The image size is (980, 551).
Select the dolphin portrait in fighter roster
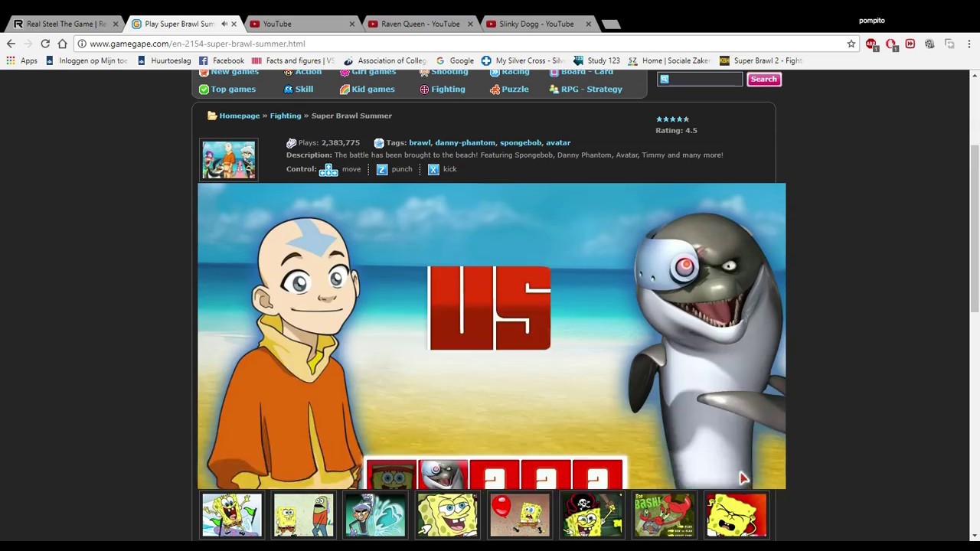443,474
